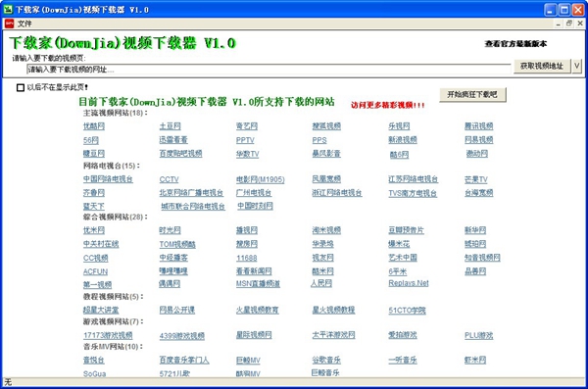The height and width of the screenshot is (389, 588).
Task: Click the 开始疯狂下载吧 button
Action: coord(472,94)
